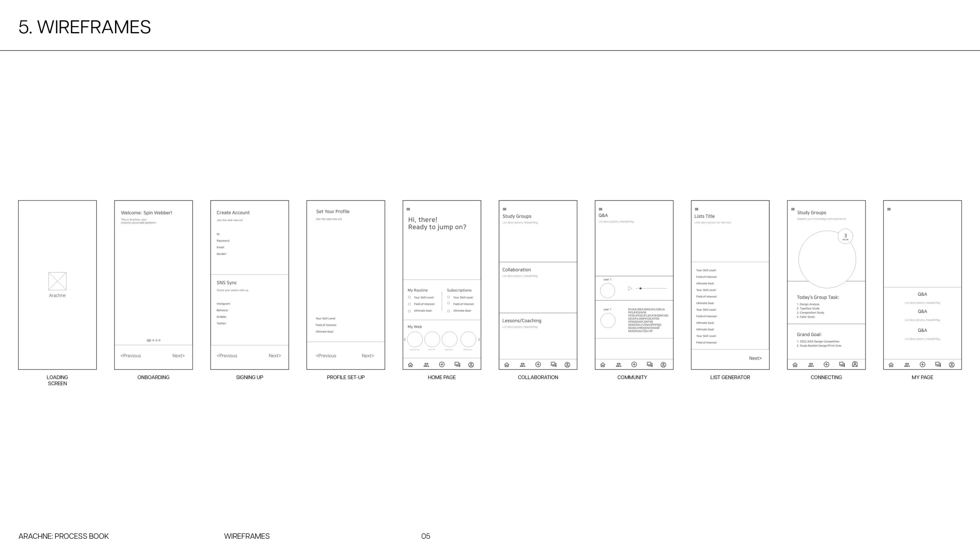Click the Home navigation icon on homepage

pos(411,364)
